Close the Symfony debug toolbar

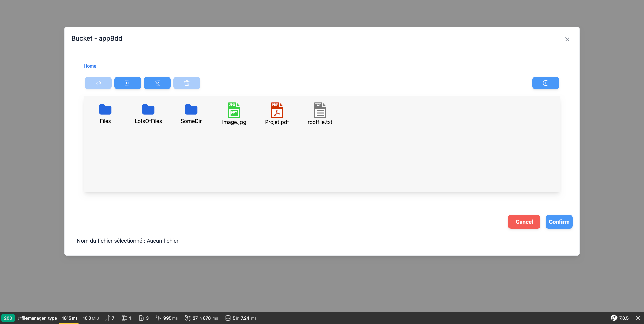[638, 318]
